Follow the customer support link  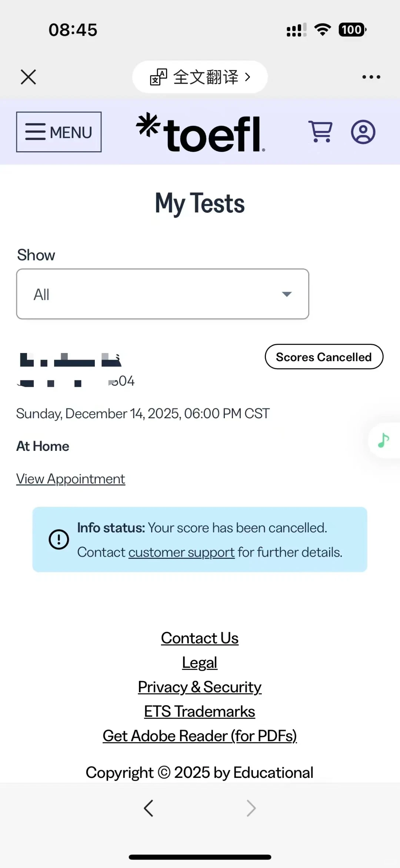pos(181,552)
